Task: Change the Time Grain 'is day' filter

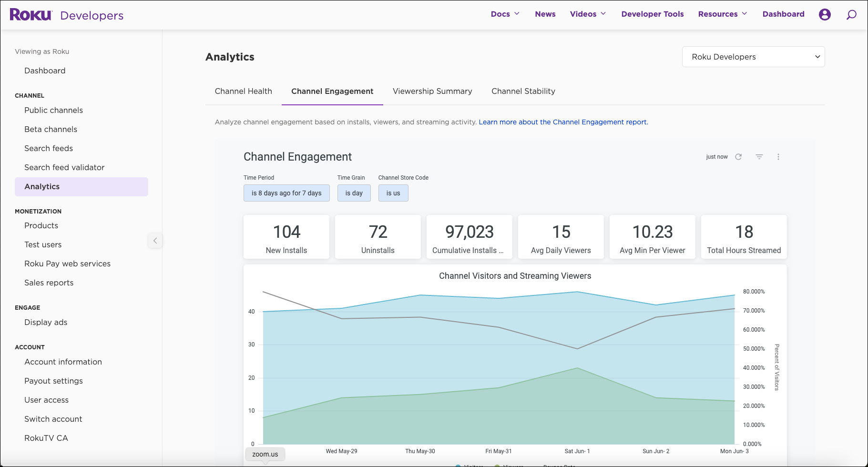Action: [354, 193]
